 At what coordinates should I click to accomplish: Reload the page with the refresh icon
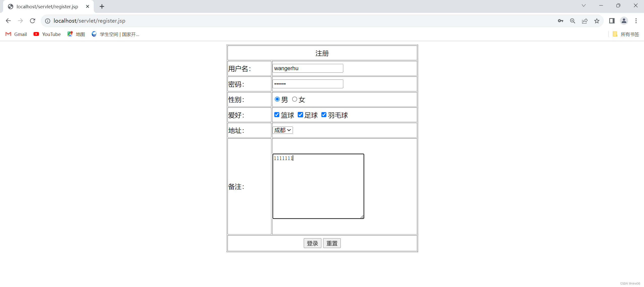click(x=32, y=21)
